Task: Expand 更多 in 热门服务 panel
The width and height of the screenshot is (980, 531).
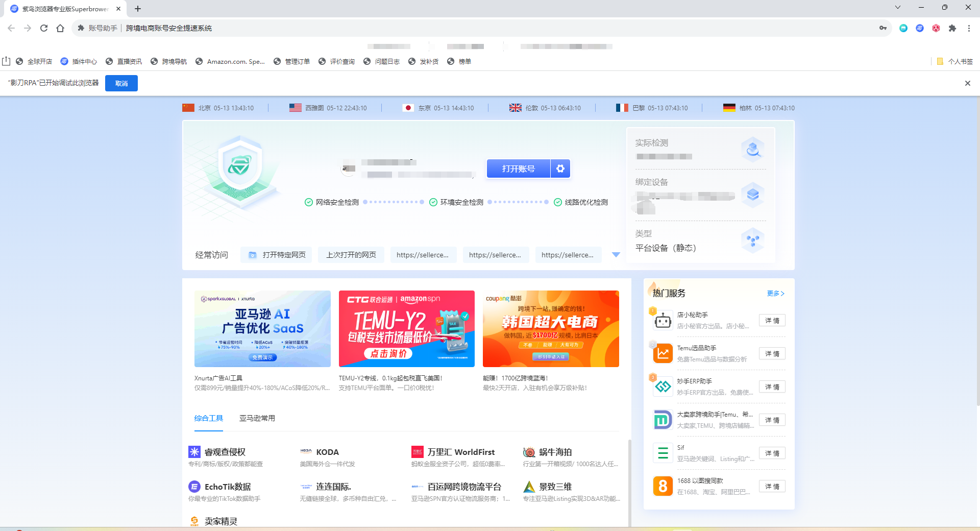Action: 775,294
